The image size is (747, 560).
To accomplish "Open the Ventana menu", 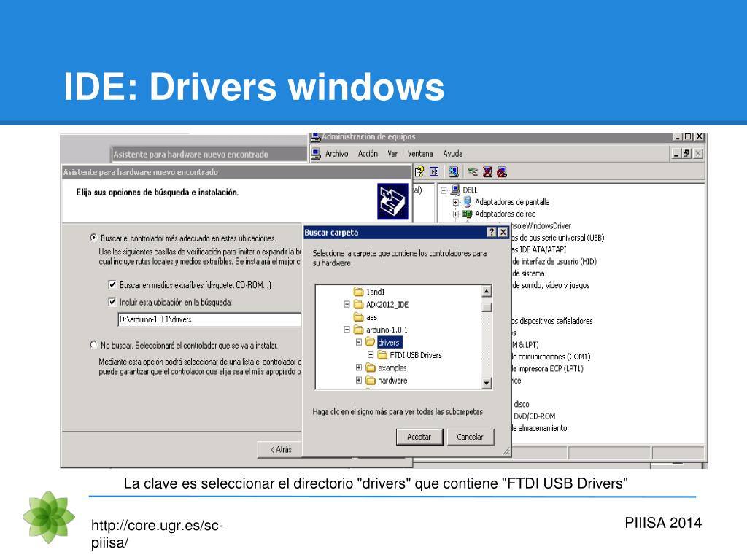I will pos(420,153).
